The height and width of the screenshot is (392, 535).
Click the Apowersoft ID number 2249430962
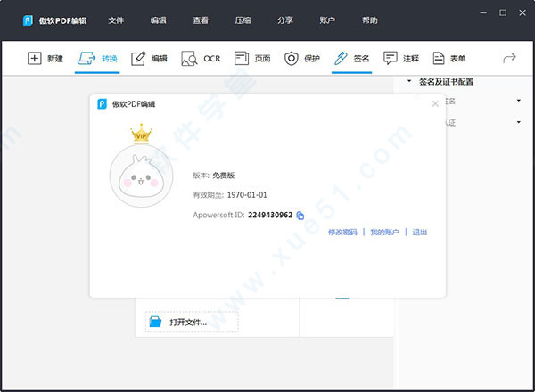point(270,215)
